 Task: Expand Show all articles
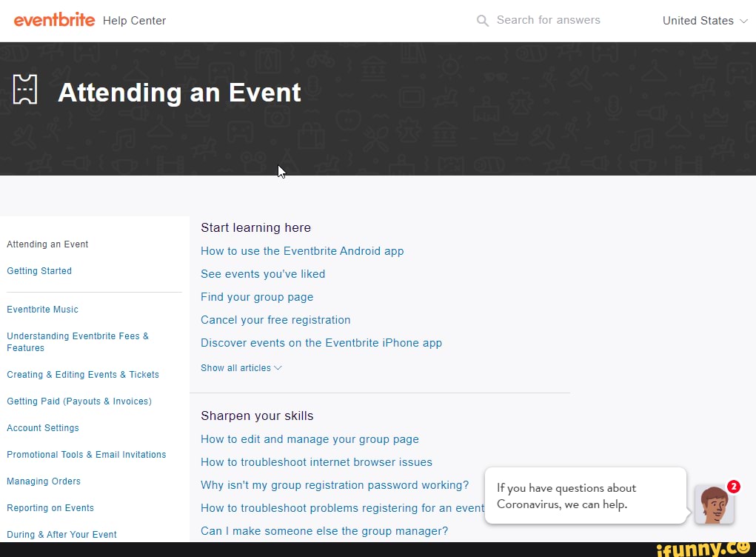241,368
